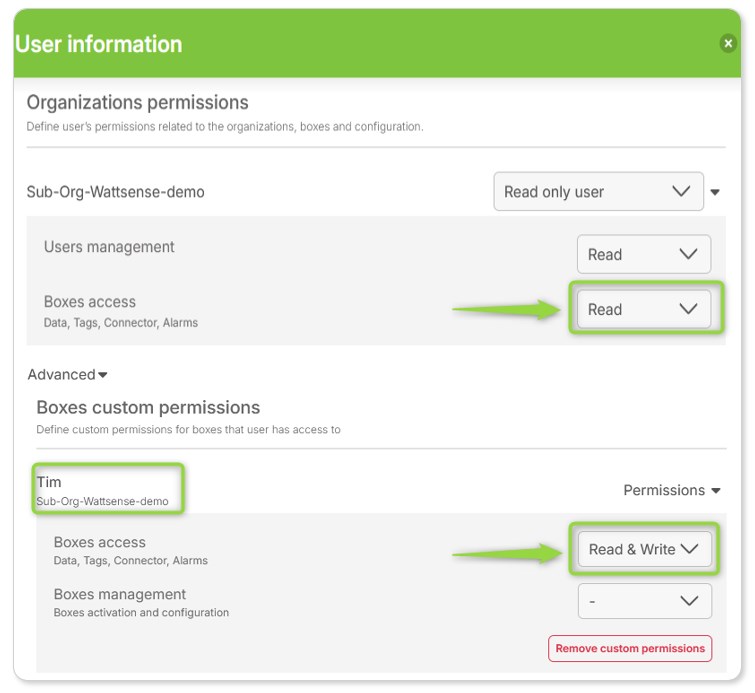Click the Users management label
Image resolution: width=755 pixels, height=693 pixels.
click(109, 247)
